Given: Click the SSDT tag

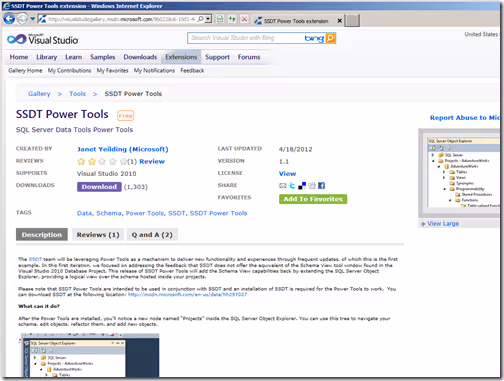Looking at the screenshot, I should click(177, 213).
